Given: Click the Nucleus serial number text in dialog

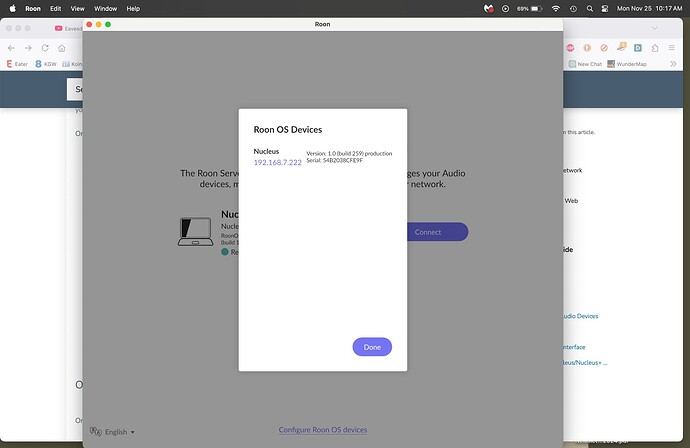Looking at the screenshot, I should point(334,160).
